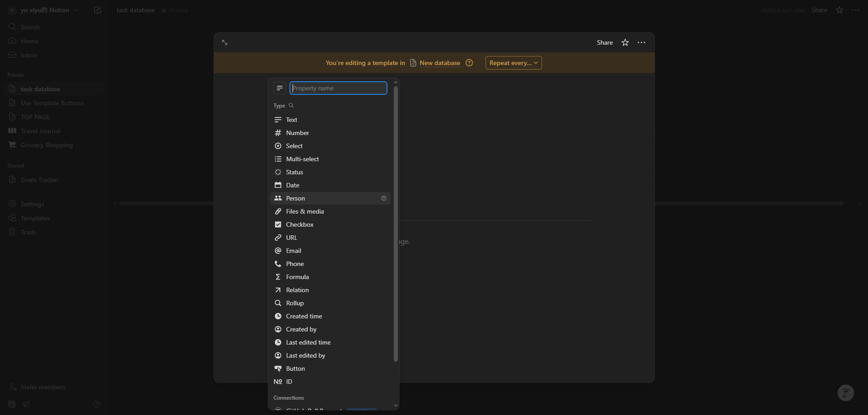
Task: Choose Created time property type
Action: click(x=330, y=316)
